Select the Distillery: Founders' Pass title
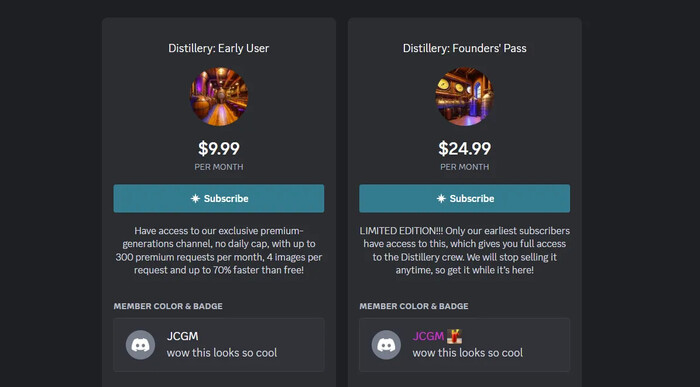This screenshot has width=700, height=387. (x=464, y=48)
